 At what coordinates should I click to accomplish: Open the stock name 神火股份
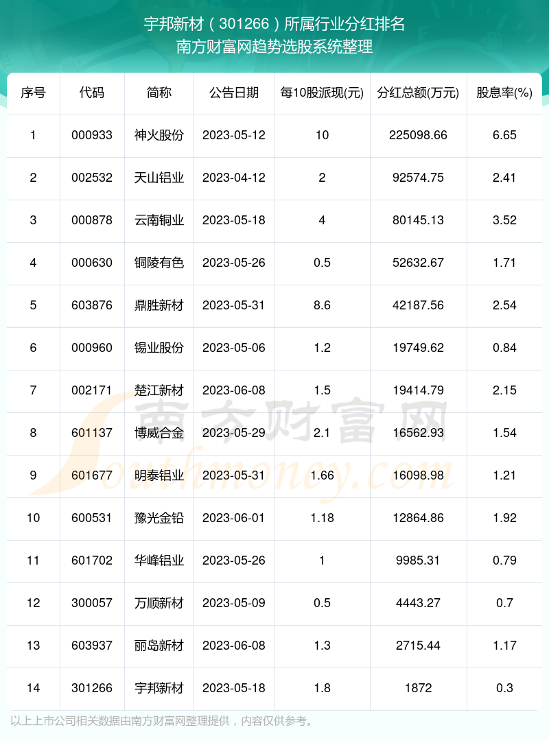point(159,135)
